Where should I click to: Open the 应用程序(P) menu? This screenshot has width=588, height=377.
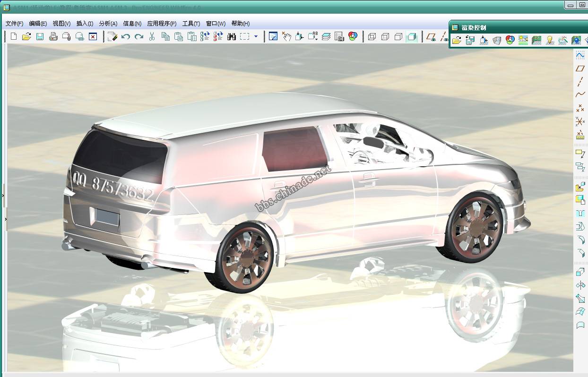point(162,24)
